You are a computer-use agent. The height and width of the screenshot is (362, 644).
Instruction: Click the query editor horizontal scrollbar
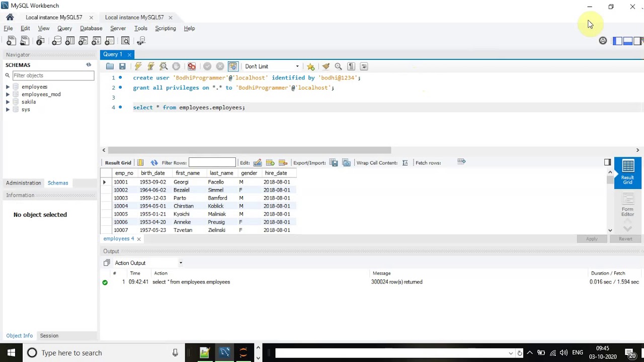click(249, 150)
